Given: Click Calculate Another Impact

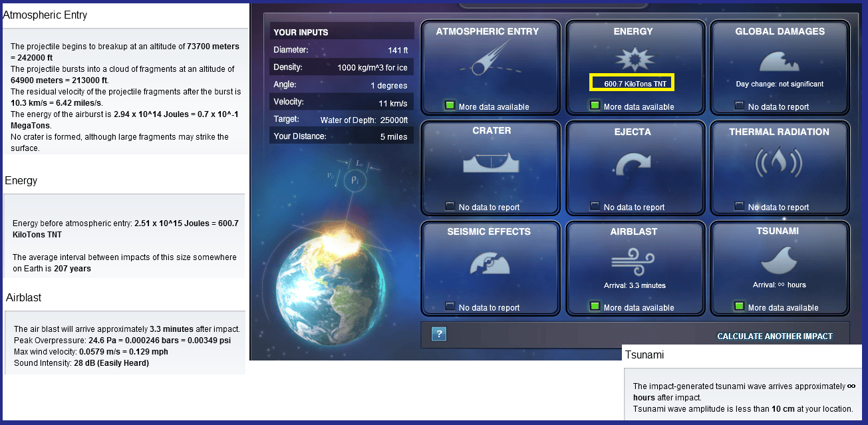Looking at the screenshot, I should 775,337.
